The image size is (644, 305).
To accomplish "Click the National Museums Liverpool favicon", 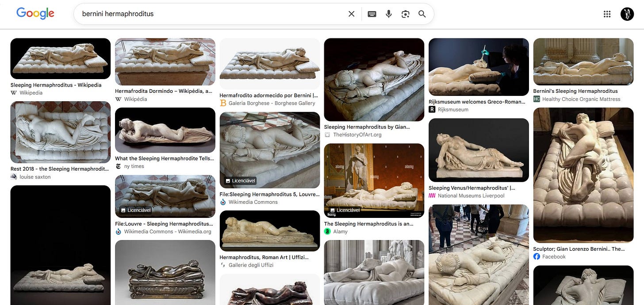I will (432, 195).
